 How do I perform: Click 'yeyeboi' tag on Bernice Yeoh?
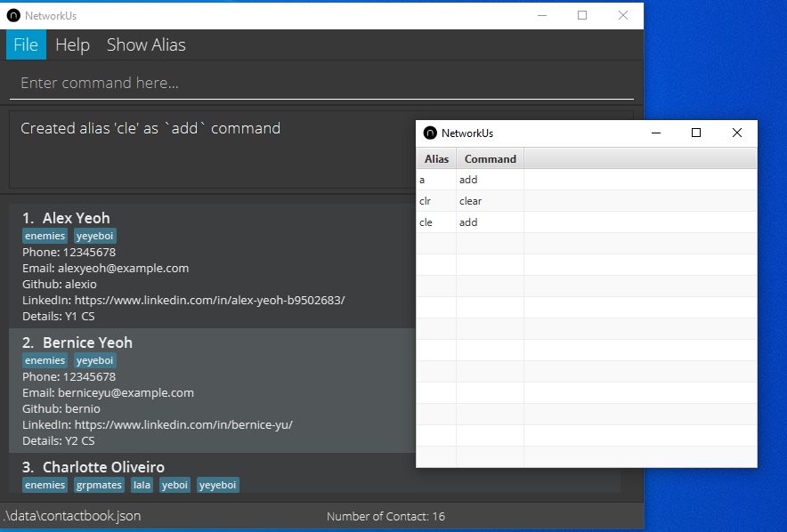click(x=95, y=360)
